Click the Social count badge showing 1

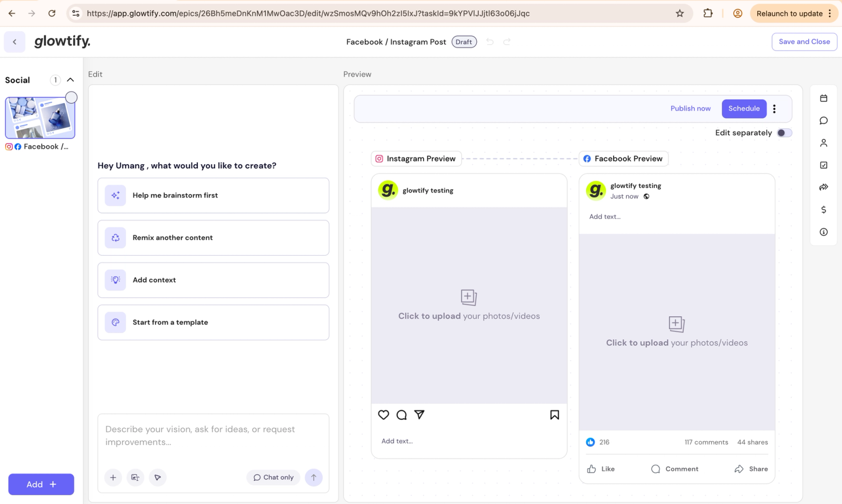(x=55, y=80)
